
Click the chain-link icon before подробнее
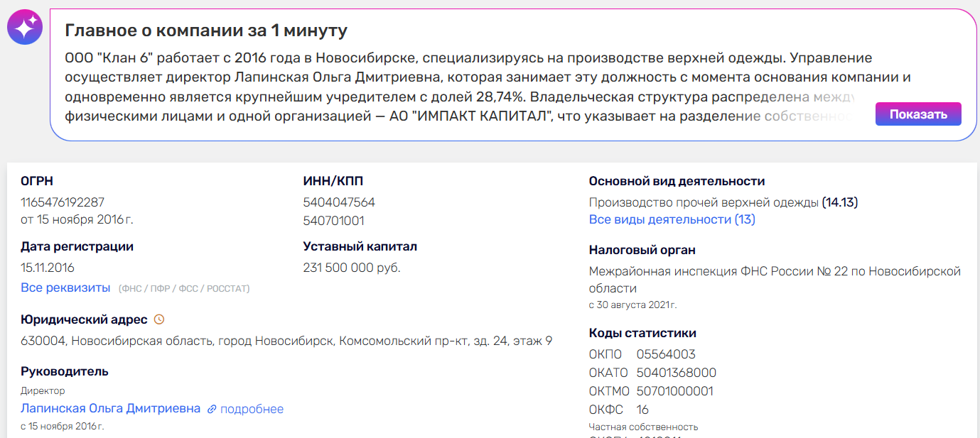coord(212,410)
